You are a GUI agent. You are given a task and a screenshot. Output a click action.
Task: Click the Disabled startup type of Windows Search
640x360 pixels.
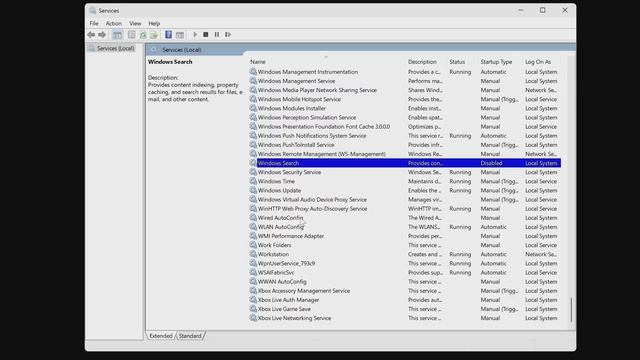(491, 163)
